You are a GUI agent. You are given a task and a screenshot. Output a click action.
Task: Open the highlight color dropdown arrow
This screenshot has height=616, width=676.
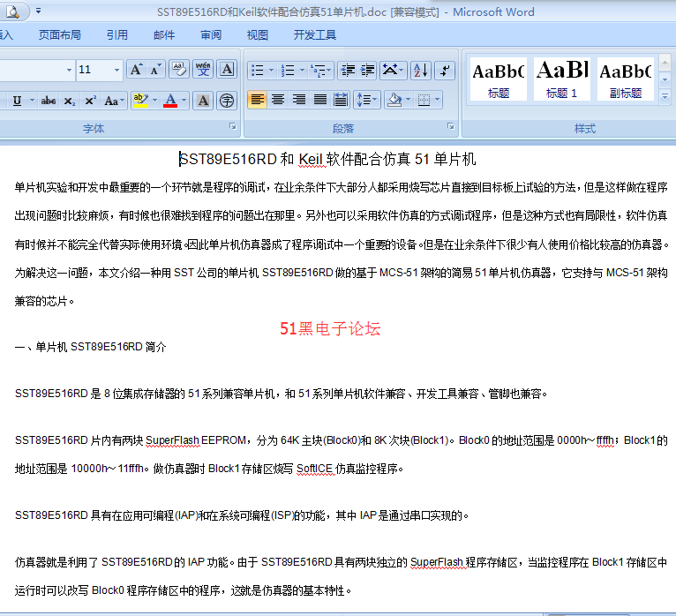coord(154,101)
